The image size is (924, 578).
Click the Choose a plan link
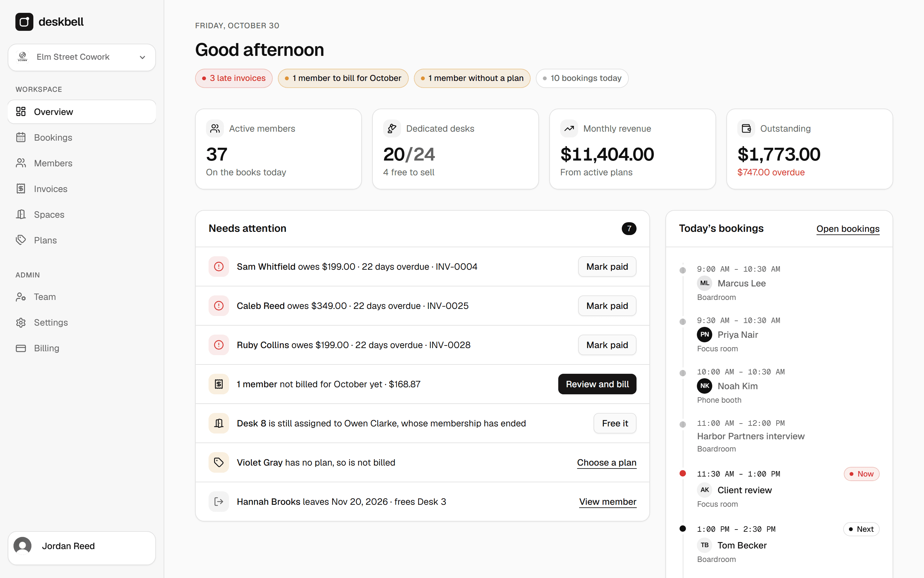tap(607, 462)
